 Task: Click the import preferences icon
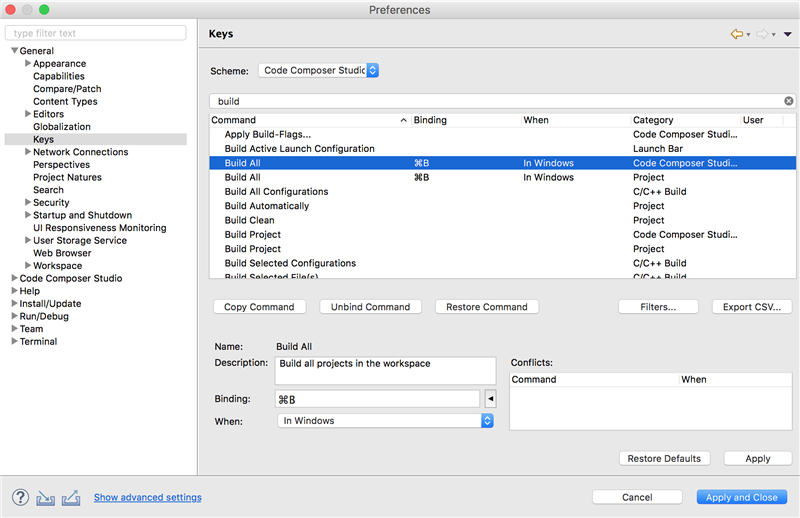coord(45,498)
